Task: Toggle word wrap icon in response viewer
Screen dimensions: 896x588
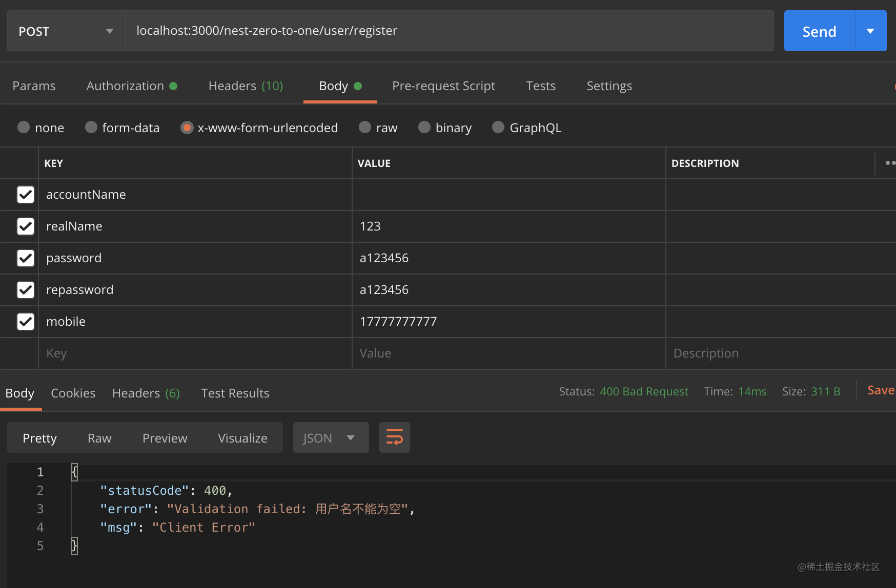Action: pyautogui.click(x=395, y=437)
